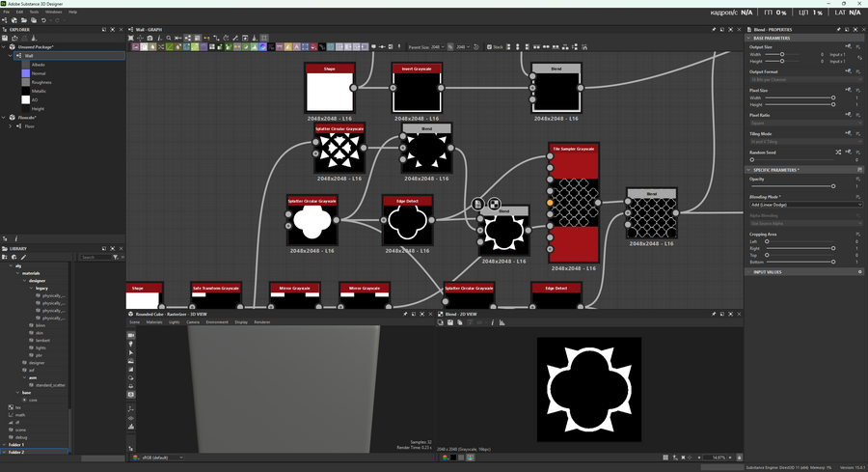Image resolution: width=868 pixels, height=472 pixels.
Task: Click the Opacity slider
Action: [x=791, y=185]
